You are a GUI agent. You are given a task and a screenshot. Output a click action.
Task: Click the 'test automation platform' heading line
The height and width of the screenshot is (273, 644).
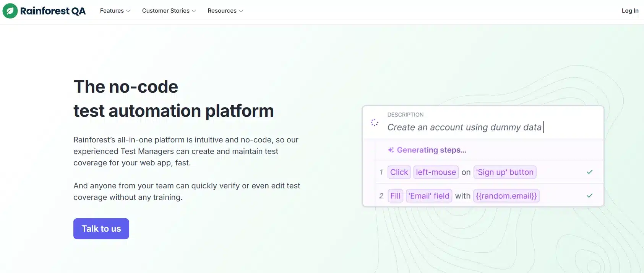(174, 111)
